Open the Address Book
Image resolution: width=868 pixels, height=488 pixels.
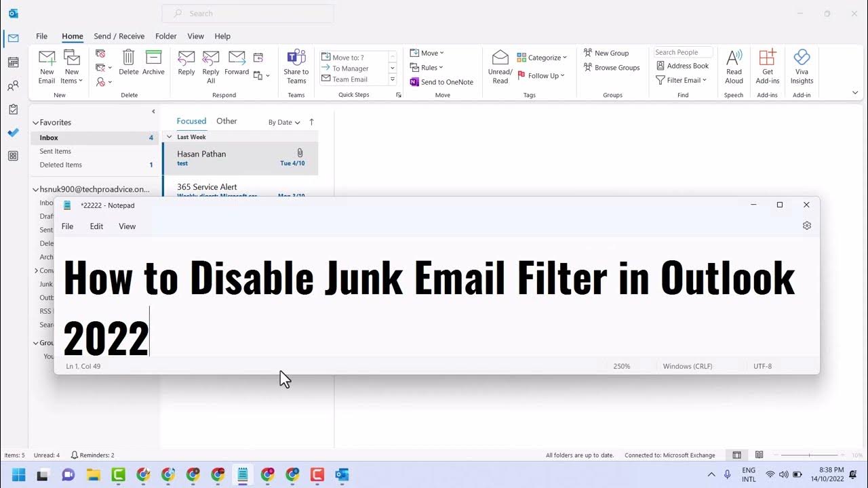pos(682,66)
